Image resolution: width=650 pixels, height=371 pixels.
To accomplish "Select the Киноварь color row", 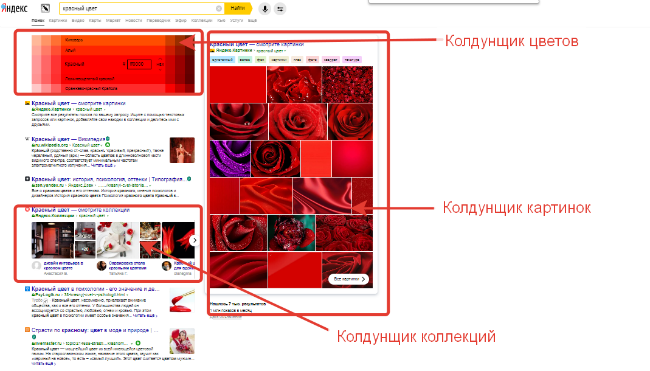I will [113, 40].
